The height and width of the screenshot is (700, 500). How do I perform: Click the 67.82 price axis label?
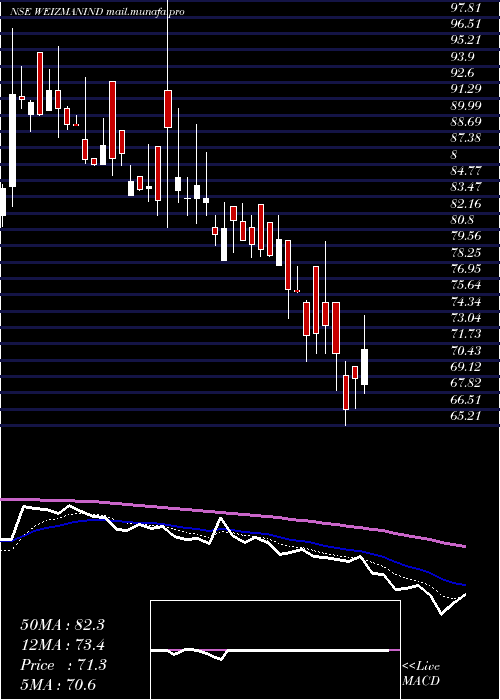(x=465, y=383)
